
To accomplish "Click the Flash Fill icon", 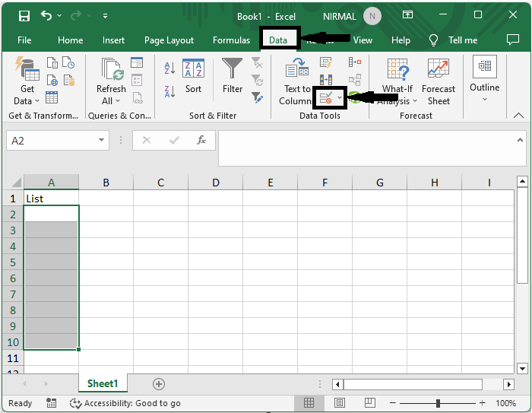I will point(326,62).
